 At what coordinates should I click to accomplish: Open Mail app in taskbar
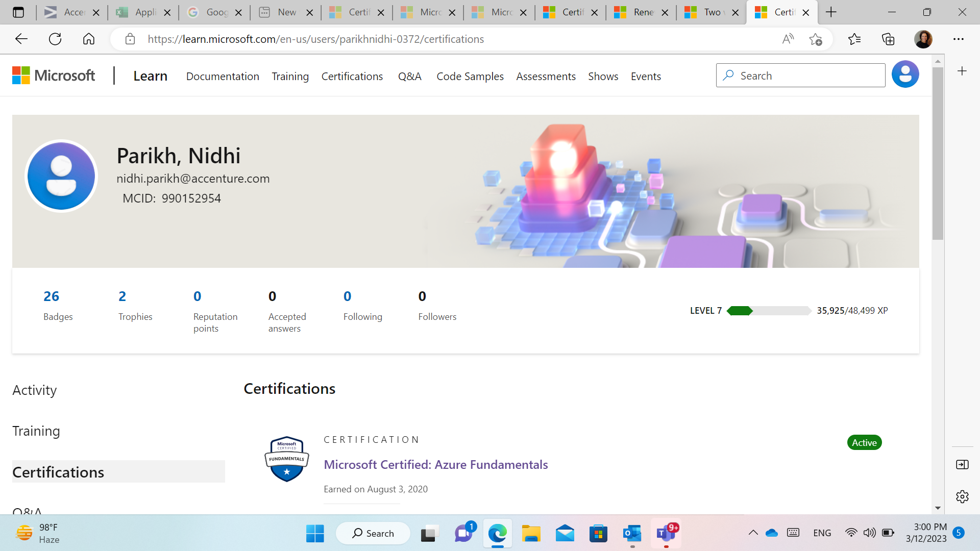tap(565, 534)
